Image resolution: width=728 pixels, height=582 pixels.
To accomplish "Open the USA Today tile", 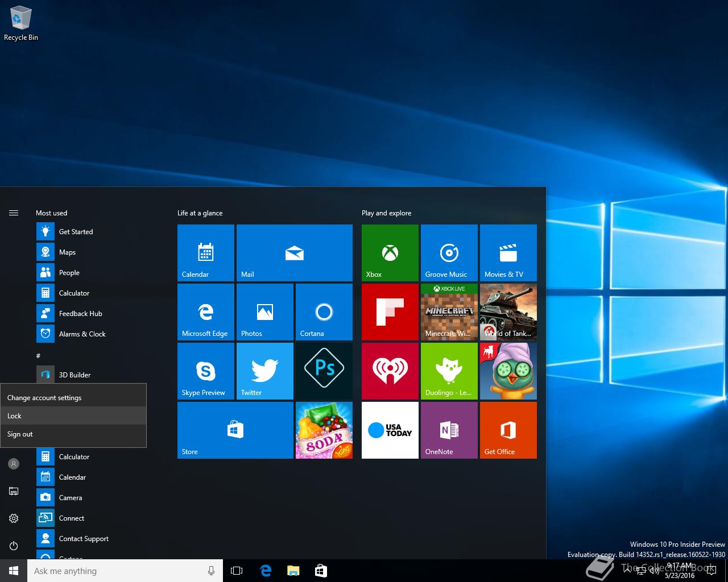I will [390, 430].
